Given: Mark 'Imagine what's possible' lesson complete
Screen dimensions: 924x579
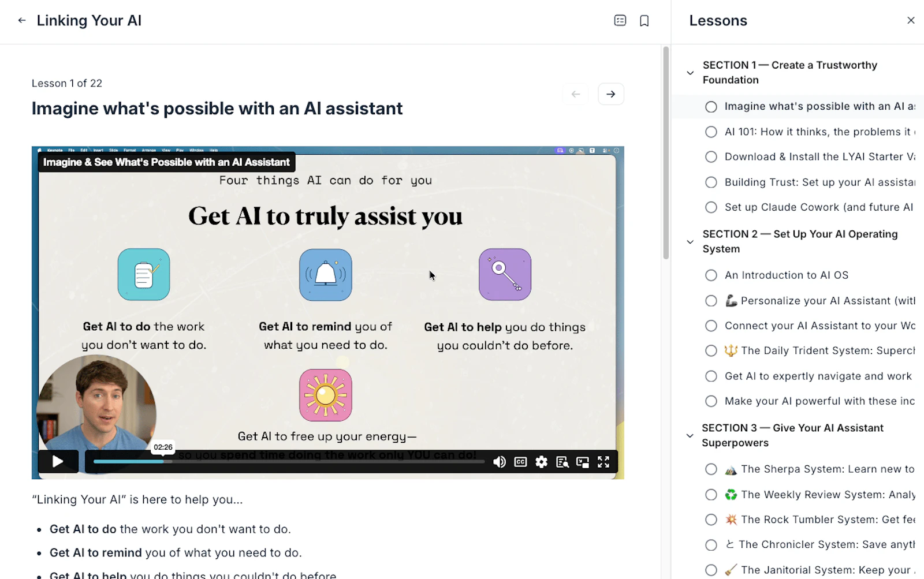Looking at the screenshot, I should [x=711, y=107].
